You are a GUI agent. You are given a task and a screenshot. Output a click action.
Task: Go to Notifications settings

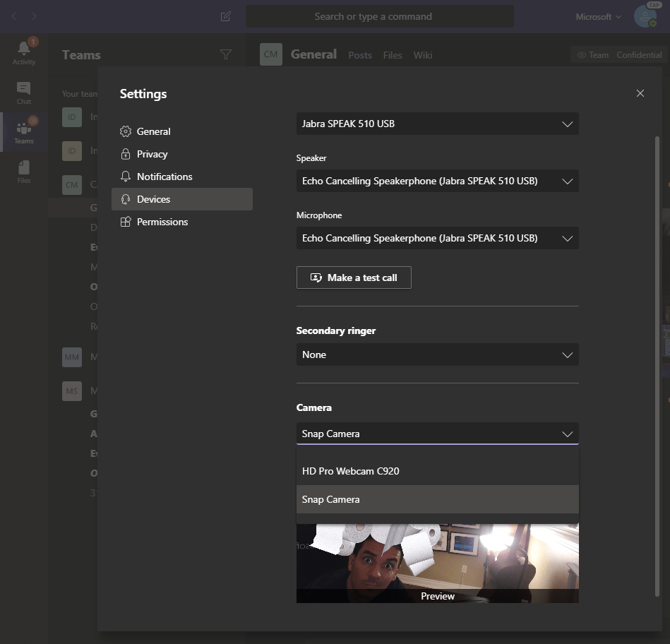click(164, 177)
